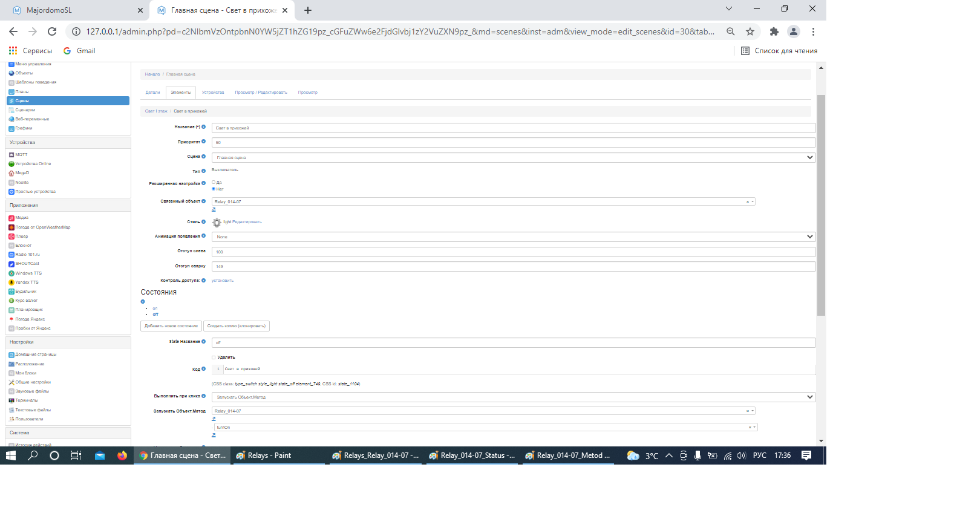Open the Gmail bookmark
The height and width of the screenshot is (519, 980).
[x=79, y=51]
